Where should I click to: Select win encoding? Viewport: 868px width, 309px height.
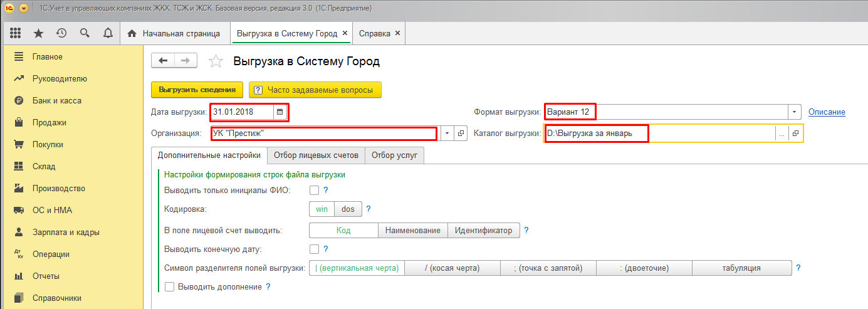coord(322,209)
